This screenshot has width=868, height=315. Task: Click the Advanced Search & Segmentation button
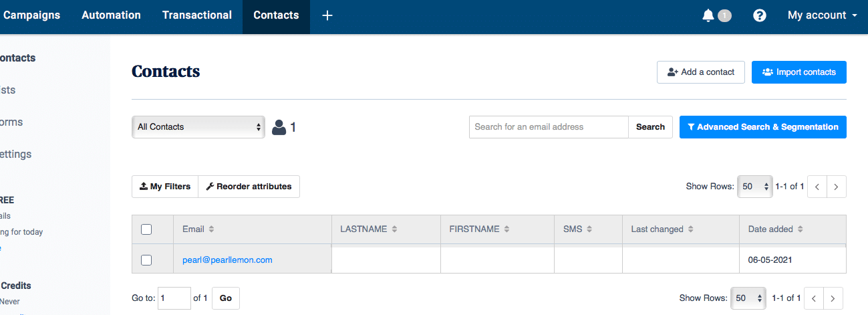pyautogui.click(x=763, y=127)
